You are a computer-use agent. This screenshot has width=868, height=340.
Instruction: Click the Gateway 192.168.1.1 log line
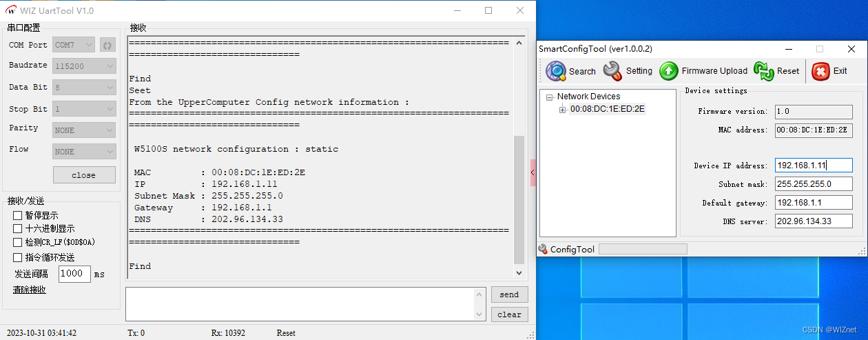[203, 208]
